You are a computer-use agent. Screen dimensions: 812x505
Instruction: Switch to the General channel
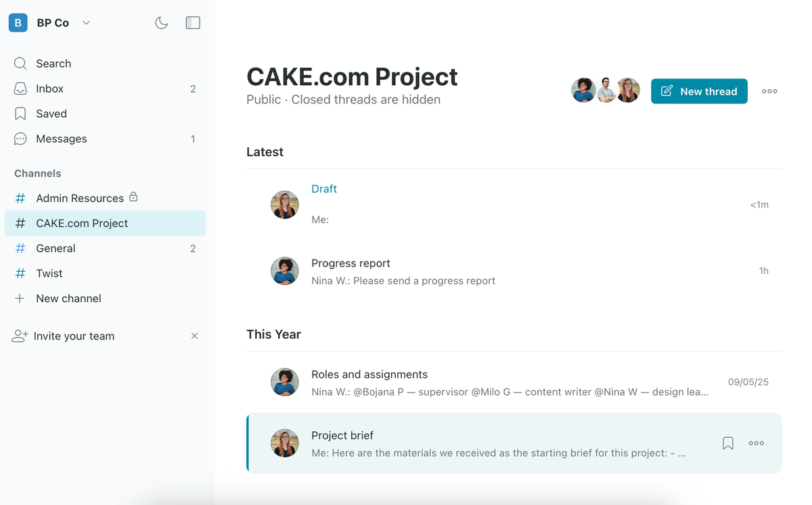coord(55,248)
